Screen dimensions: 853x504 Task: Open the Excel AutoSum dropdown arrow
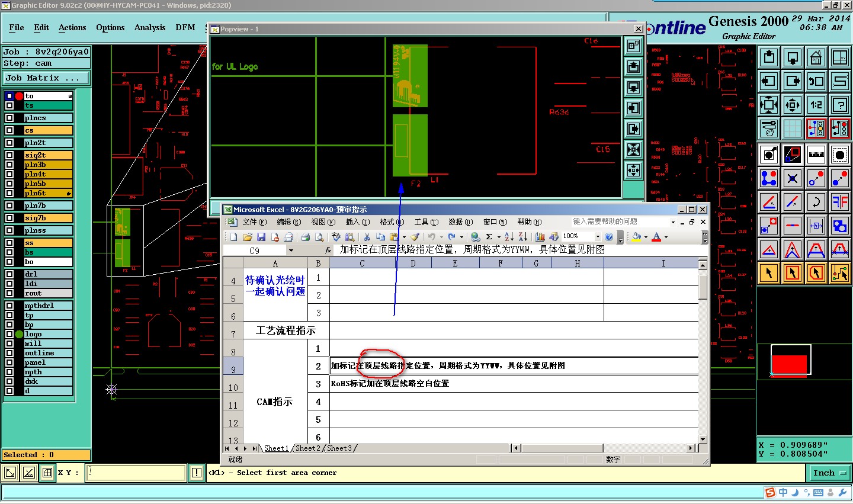[x=499, y=237]
